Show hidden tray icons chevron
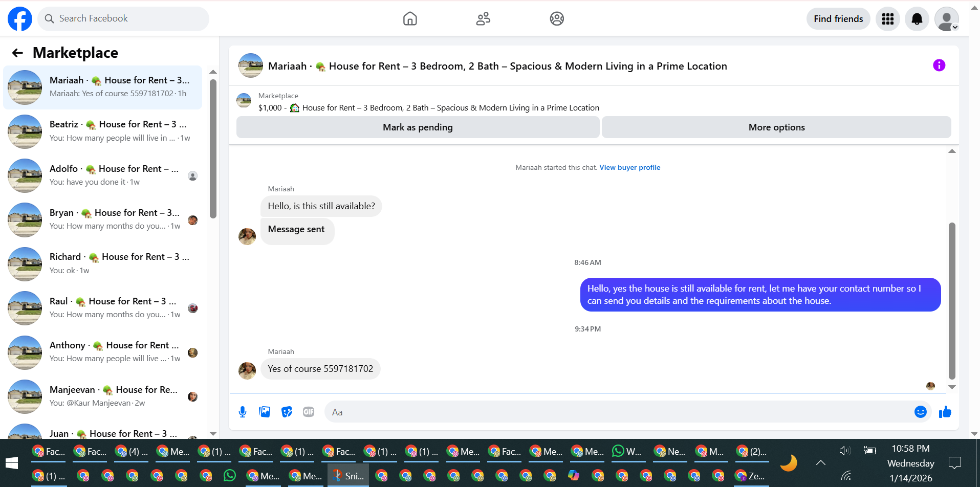Viewport: 980px width, 487px height. point(820,463)
